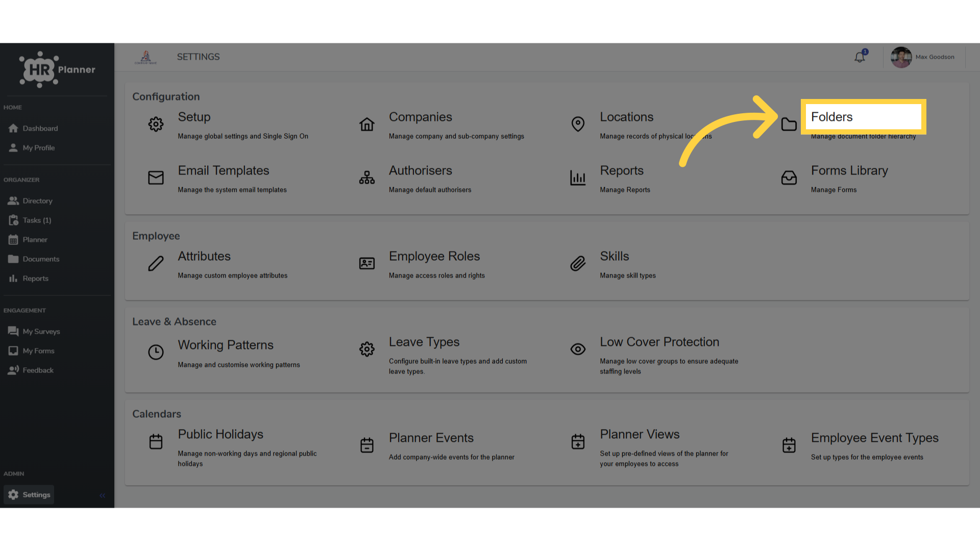The width and height of the screenshot is (980, 551).
Task: Select Planner in the sidebar
Action: point(28,239)
